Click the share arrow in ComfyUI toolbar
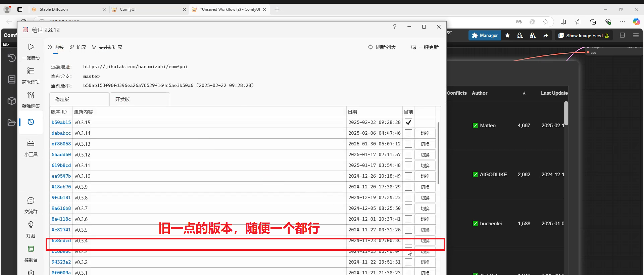Viewport: 644px width, 275px height. [x=546, y=35]
